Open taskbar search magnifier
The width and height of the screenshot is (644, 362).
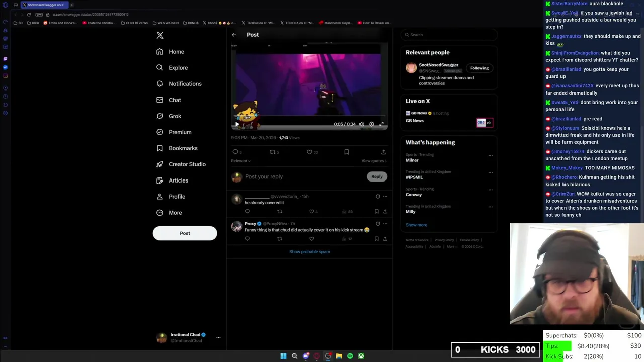click(x=294, y=356)
